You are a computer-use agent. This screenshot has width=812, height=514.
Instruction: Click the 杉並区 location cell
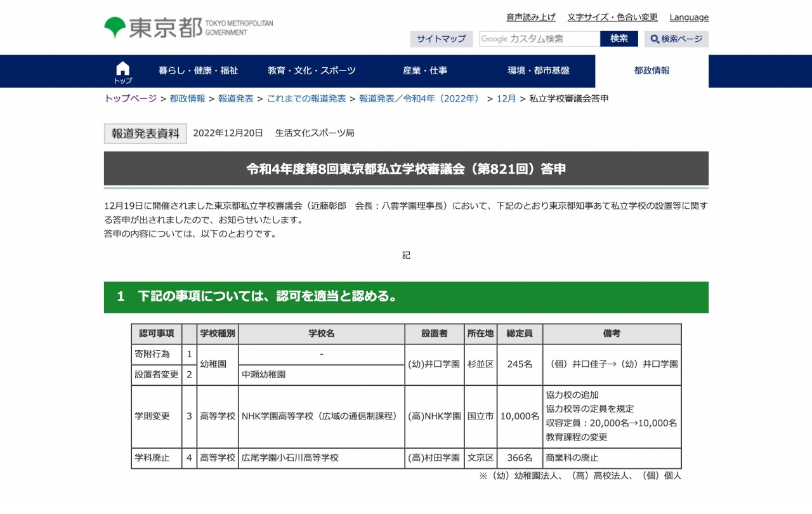[480, 364]
